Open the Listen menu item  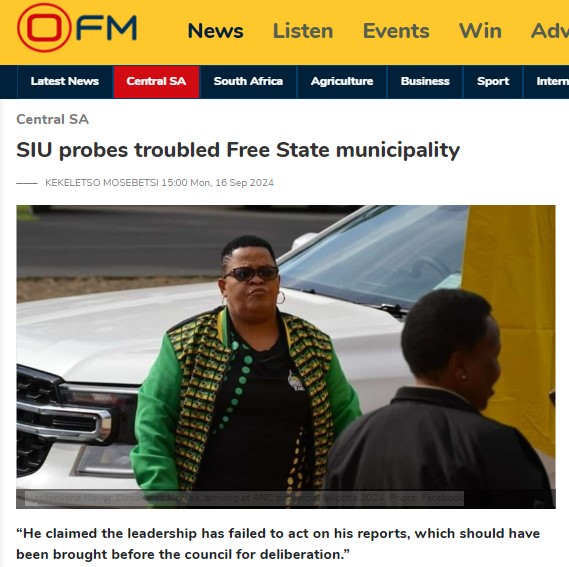pos(303,31)
